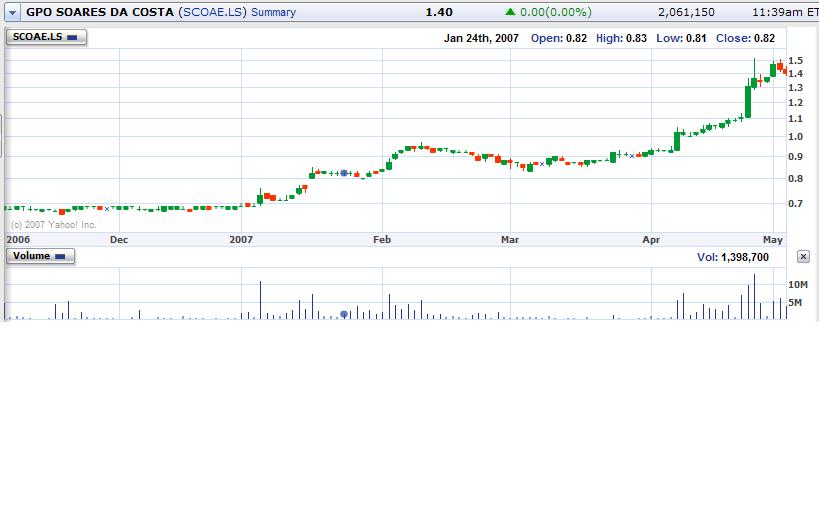Viewport: 819px width, 511px height.
Task: Click the 2007 label on time axis
Action: pyautogui.click(x=241, y=240)
